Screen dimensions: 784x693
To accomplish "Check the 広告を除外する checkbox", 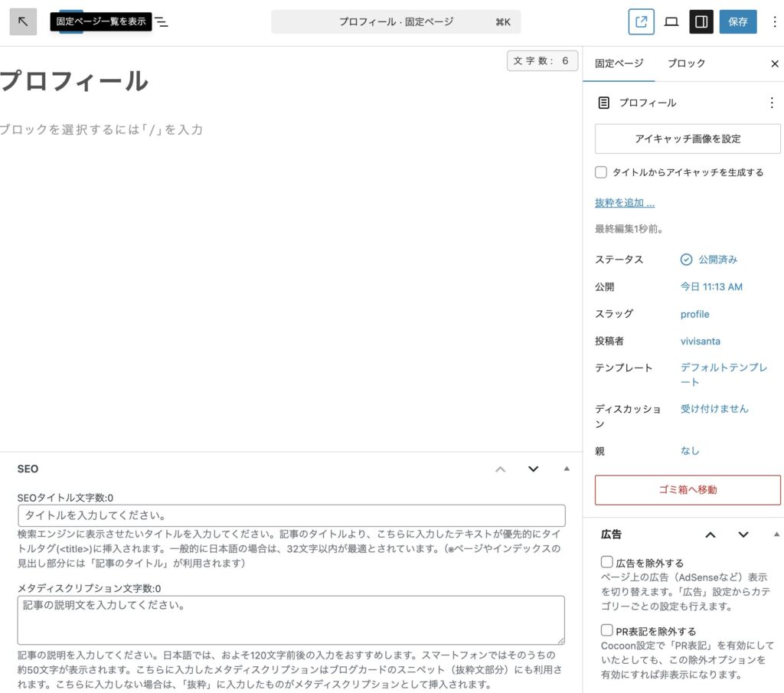I will click(607, 562).
